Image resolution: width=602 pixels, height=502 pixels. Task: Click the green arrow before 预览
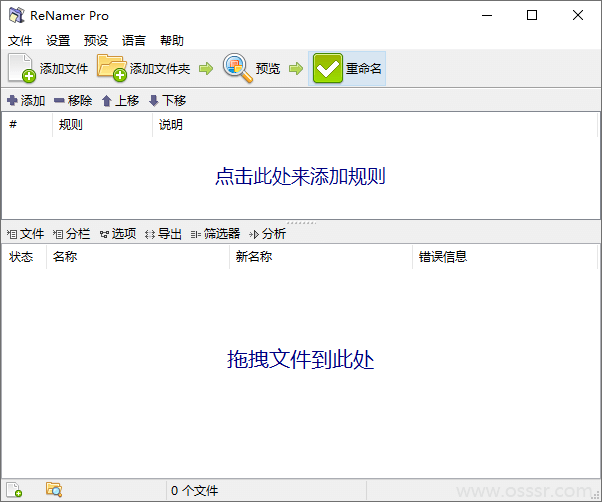[206, 69]
